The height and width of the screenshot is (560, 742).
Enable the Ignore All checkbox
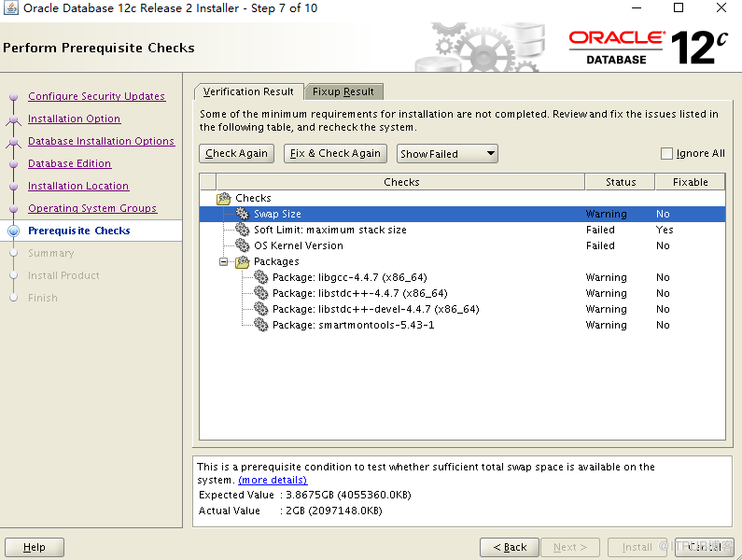(x=666, y=153)
